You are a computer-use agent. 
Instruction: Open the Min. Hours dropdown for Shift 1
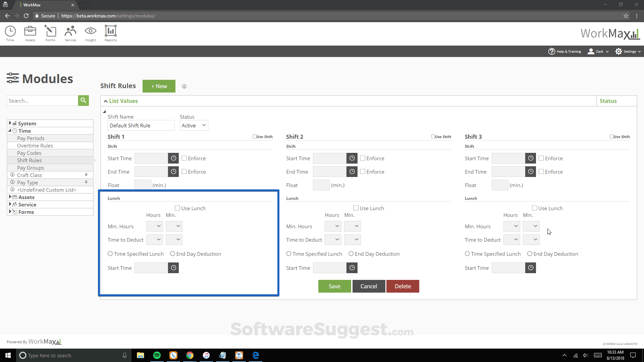coord(154,226)
